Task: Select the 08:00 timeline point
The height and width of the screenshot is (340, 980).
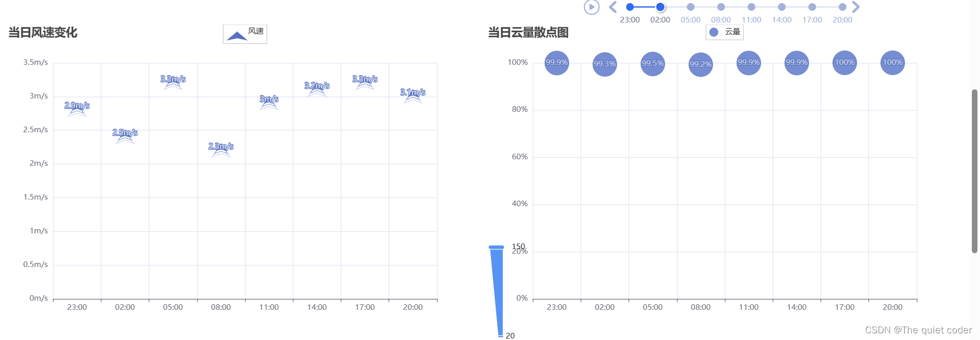Action: tap(721, 7)
